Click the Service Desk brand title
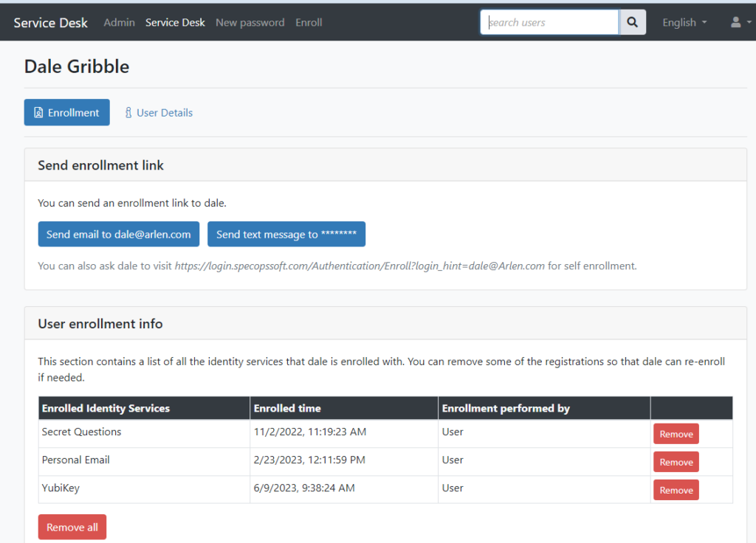Viewport: 756px width, 543px height. coord(51,23)
